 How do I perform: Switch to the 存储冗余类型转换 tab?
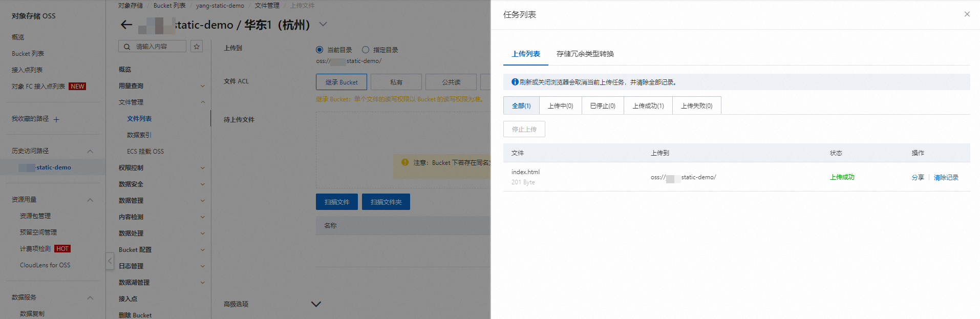[x=585, y=54]
